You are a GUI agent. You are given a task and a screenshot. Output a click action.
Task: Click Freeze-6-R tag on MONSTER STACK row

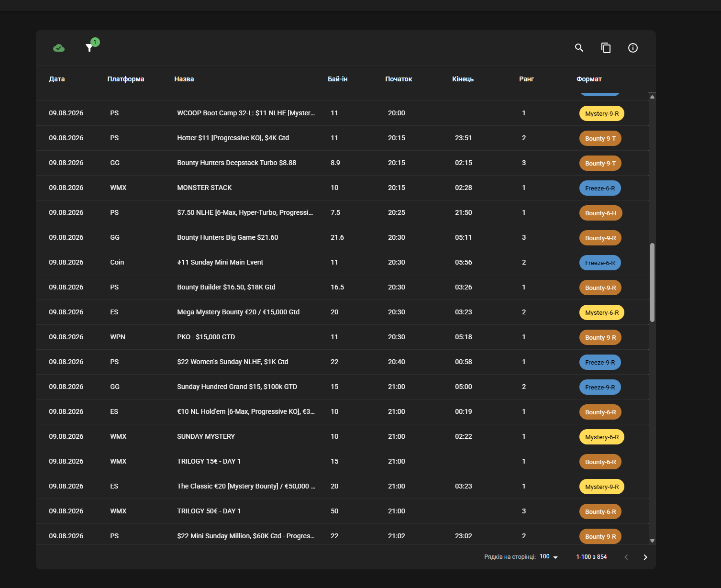coord(600,188)
